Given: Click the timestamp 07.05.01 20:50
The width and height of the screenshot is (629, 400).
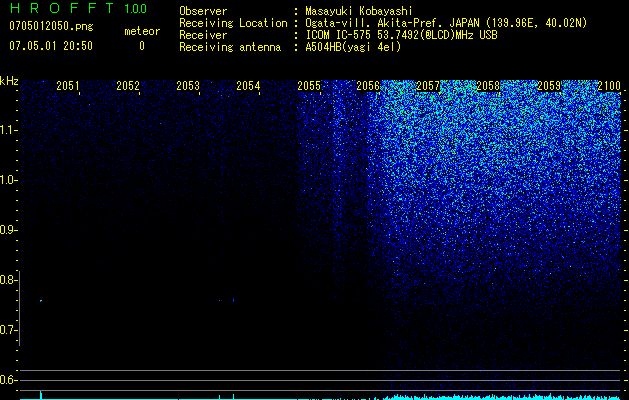Looking at the screenshot, I should pyautogui.click(x=51, y=46).
